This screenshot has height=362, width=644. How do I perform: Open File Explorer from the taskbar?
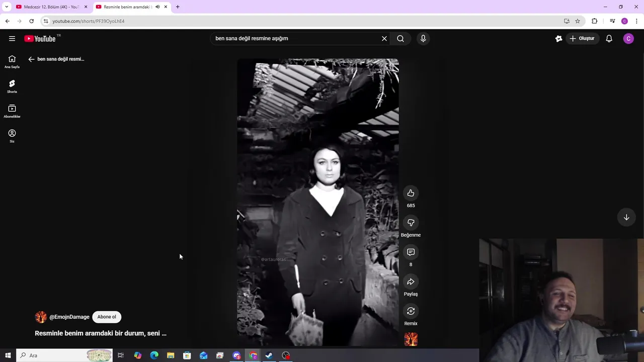[x=171, y=355]
